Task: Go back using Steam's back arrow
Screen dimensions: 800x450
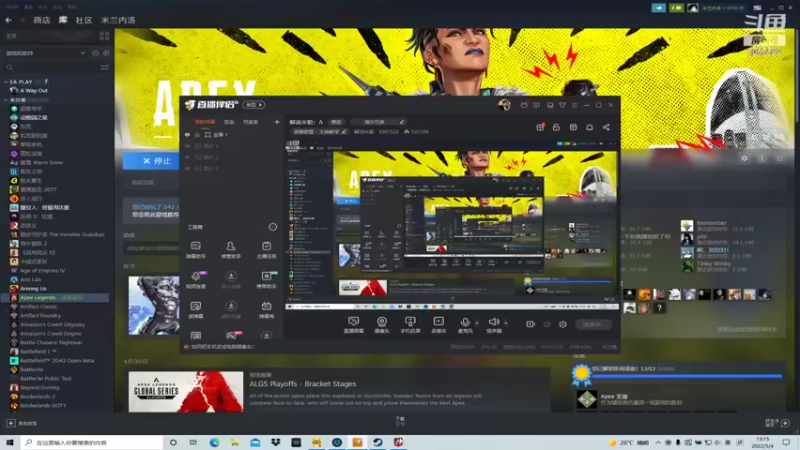Action: click(x=9, y=20)
